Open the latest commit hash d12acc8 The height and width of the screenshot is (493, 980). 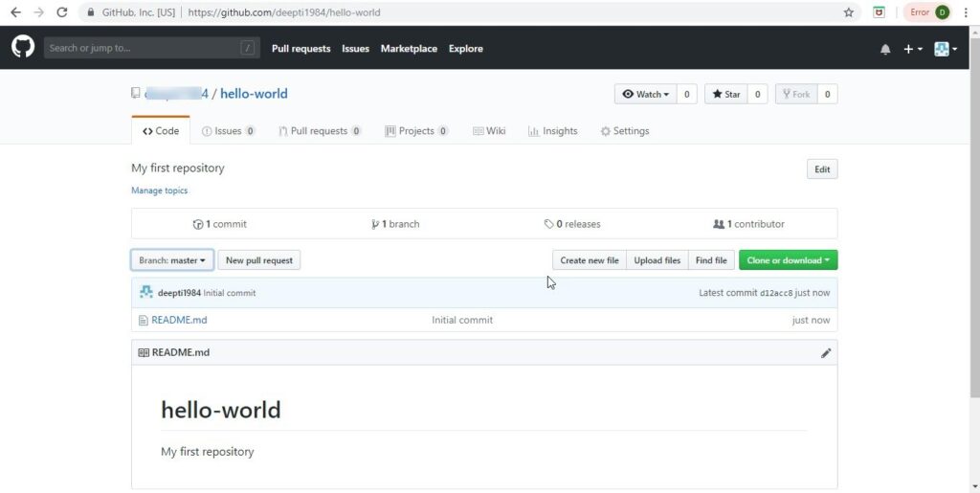pyautogui.click(x=775, y=292)
